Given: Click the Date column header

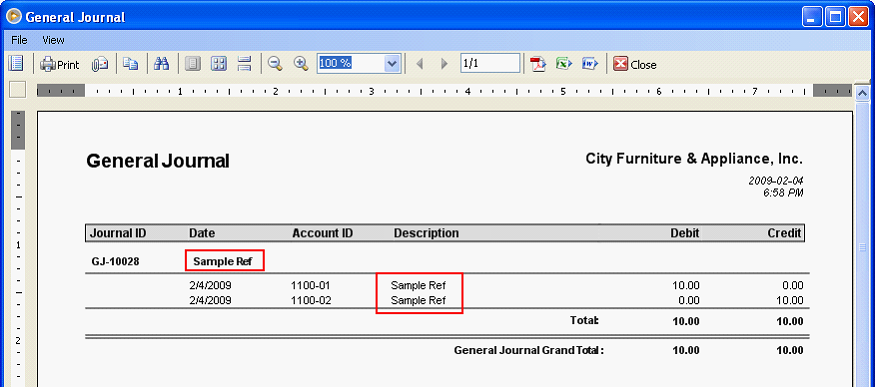Looking at the screenshot, I should tap(202, 233).
